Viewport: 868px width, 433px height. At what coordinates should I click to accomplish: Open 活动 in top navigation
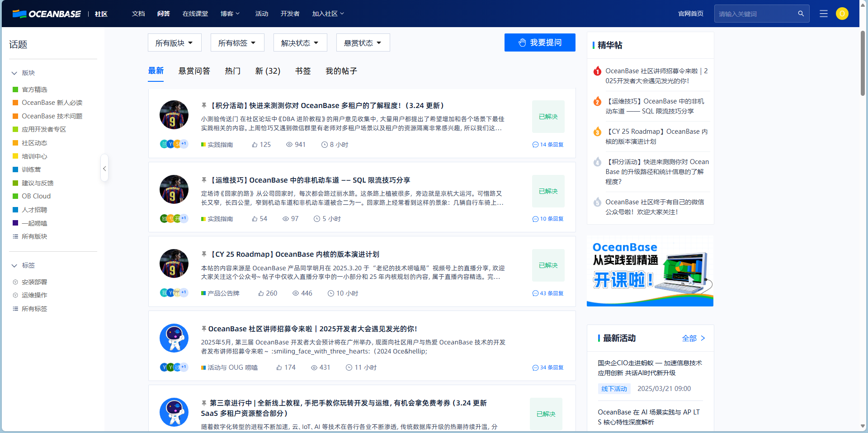click(x=262, y=14)
